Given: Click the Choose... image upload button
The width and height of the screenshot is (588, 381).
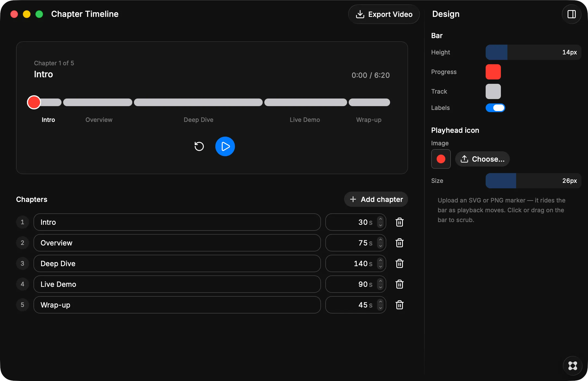Looking at the screenshot, I should 482,159.
